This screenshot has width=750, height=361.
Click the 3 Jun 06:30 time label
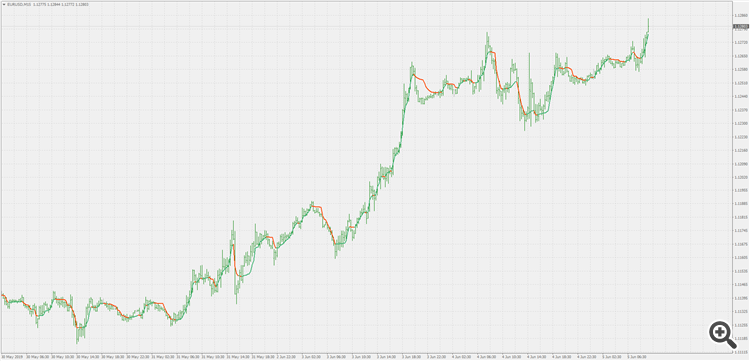click(x=337, y=357)
